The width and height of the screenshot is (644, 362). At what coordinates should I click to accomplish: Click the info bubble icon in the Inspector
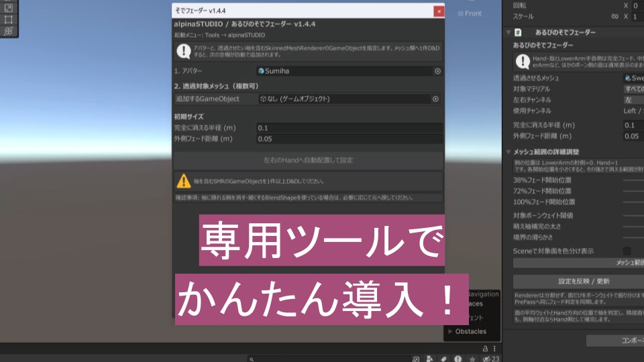pyautogui.click(x=523, y=62)
